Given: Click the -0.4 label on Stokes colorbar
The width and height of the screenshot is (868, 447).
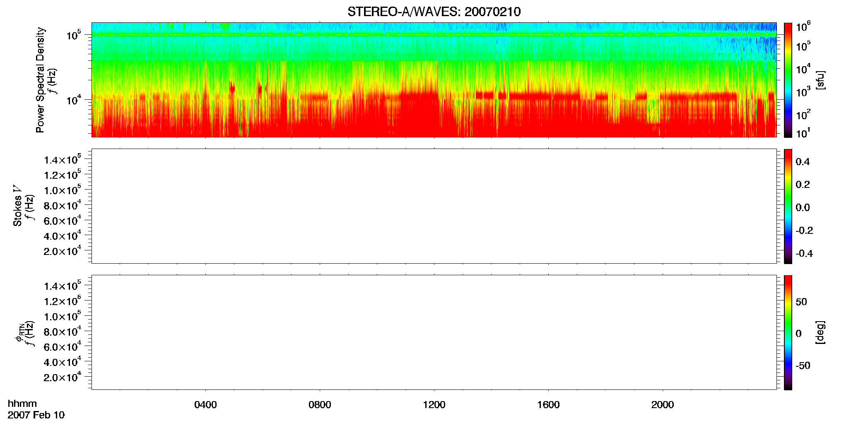Looking at the screenshot, I should click(x=804, y=254).
